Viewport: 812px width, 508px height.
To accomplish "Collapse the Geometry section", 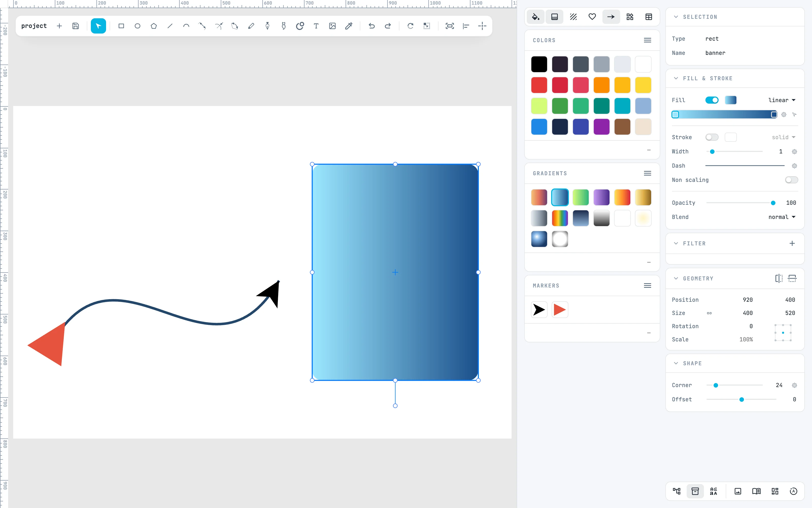I will point(676,279).
